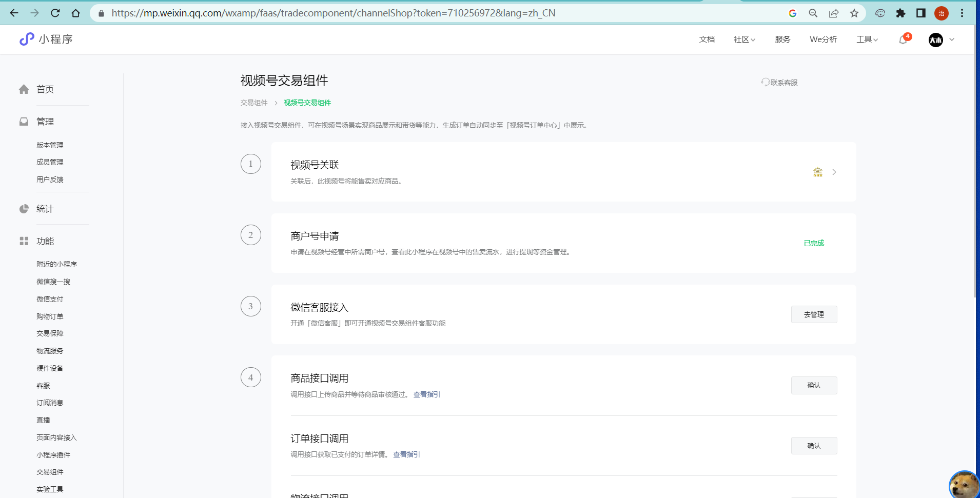Open the We分析 top menu
The height and width of the screenshot is (498, 980).
tap(824, 39)
